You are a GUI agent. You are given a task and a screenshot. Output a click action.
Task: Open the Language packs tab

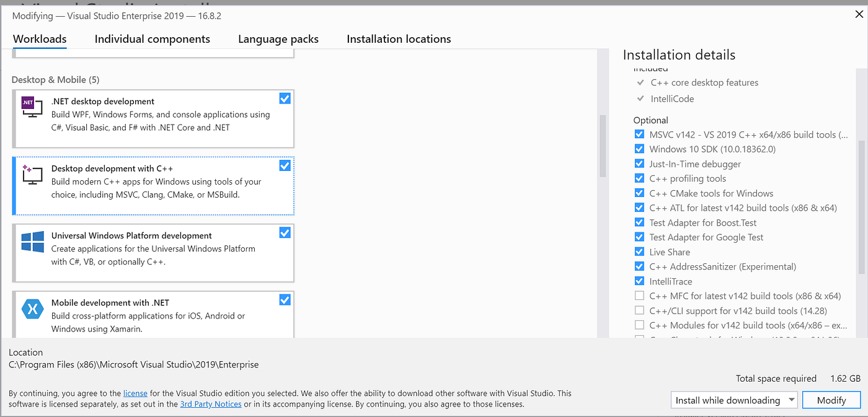click(x=278, y=39)
